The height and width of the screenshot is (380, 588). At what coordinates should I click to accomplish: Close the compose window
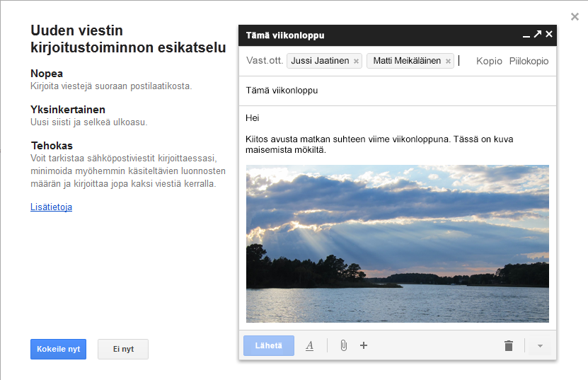[x=549, y=34]
